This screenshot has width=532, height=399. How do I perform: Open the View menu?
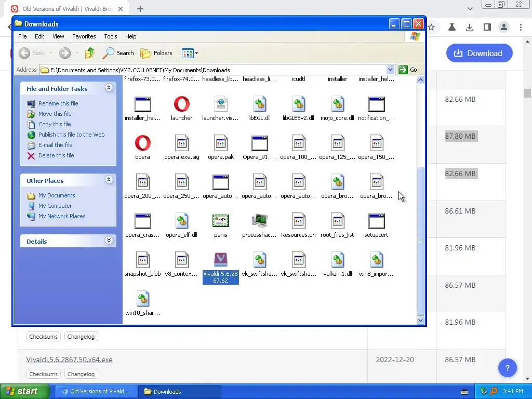58,36
